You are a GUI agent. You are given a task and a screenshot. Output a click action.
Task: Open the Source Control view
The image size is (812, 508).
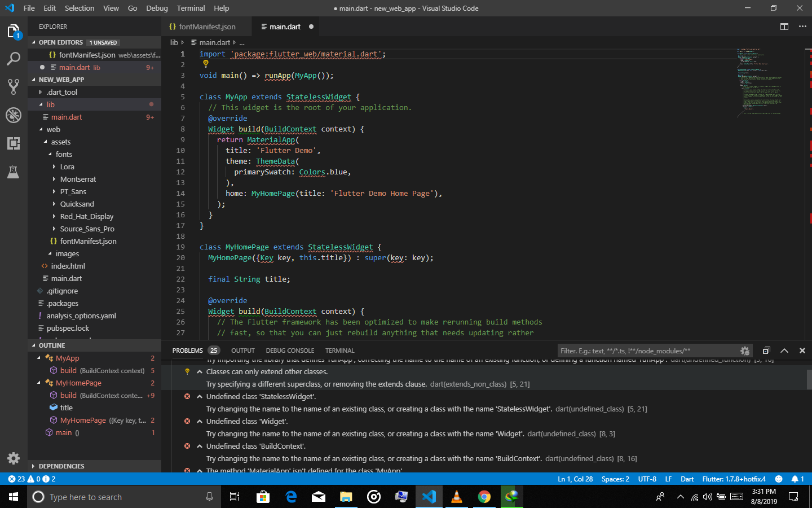click(14, 86)
